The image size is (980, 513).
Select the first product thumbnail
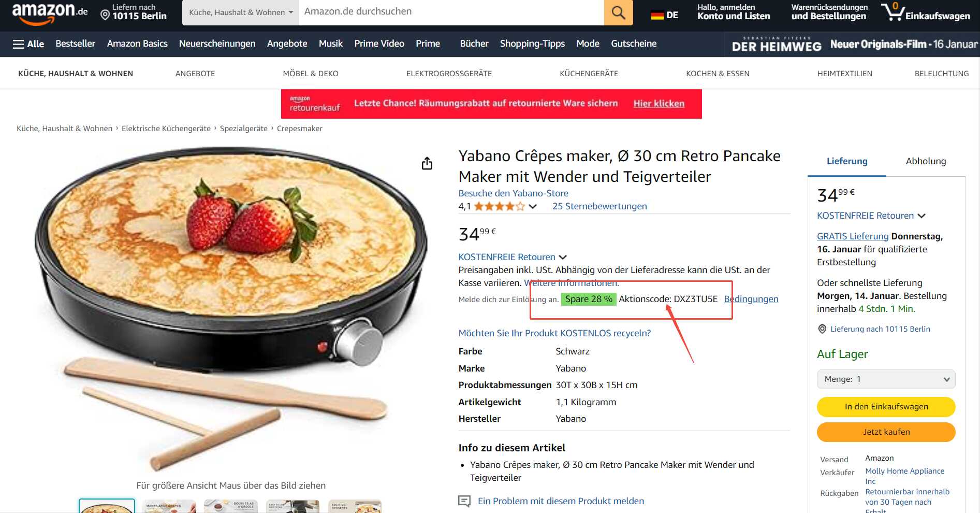[107, 506]
